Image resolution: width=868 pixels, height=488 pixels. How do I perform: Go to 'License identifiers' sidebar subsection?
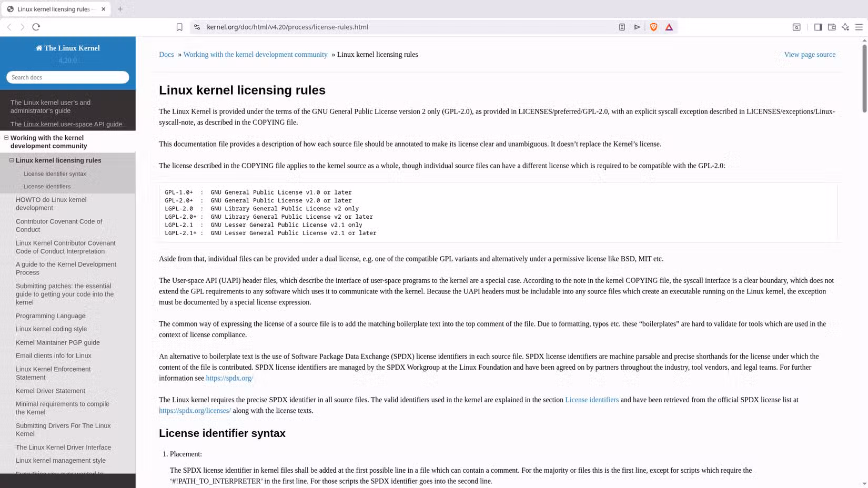[x=47, y=186]
